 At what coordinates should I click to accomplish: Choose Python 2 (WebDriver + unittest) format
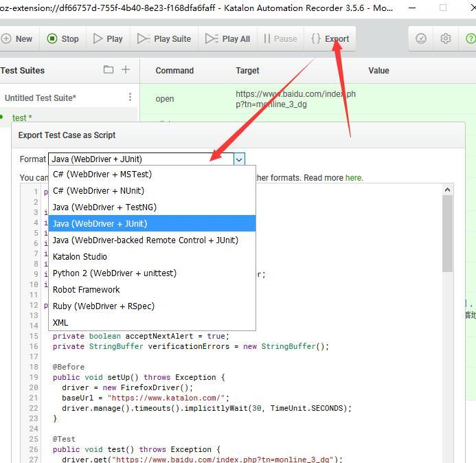point(152,273)
